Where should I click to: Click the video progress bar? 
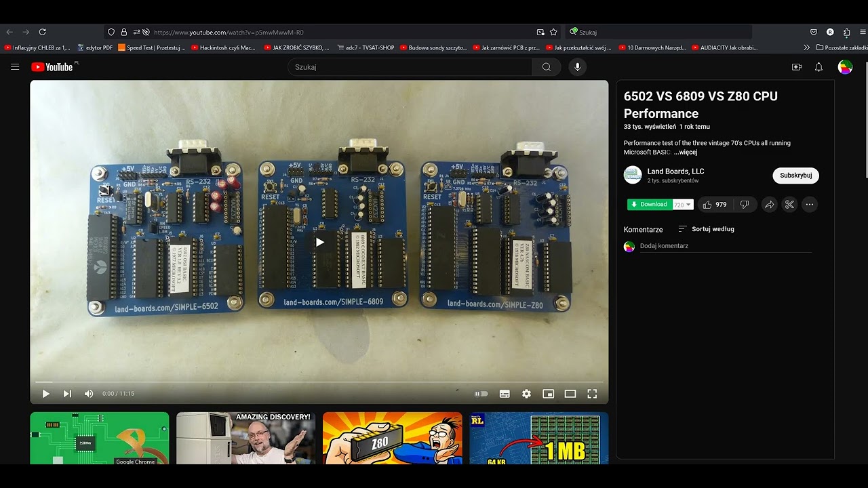[319, 382]
